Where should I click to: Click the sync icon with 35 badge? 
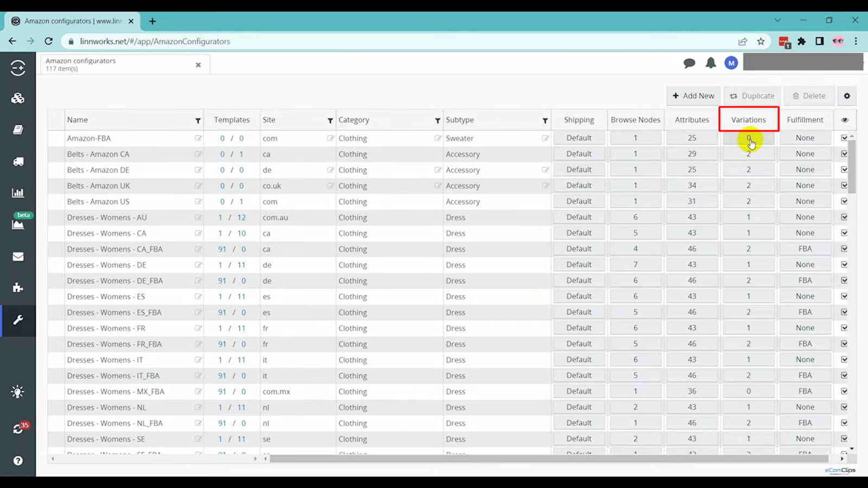[x=18, y=428]
